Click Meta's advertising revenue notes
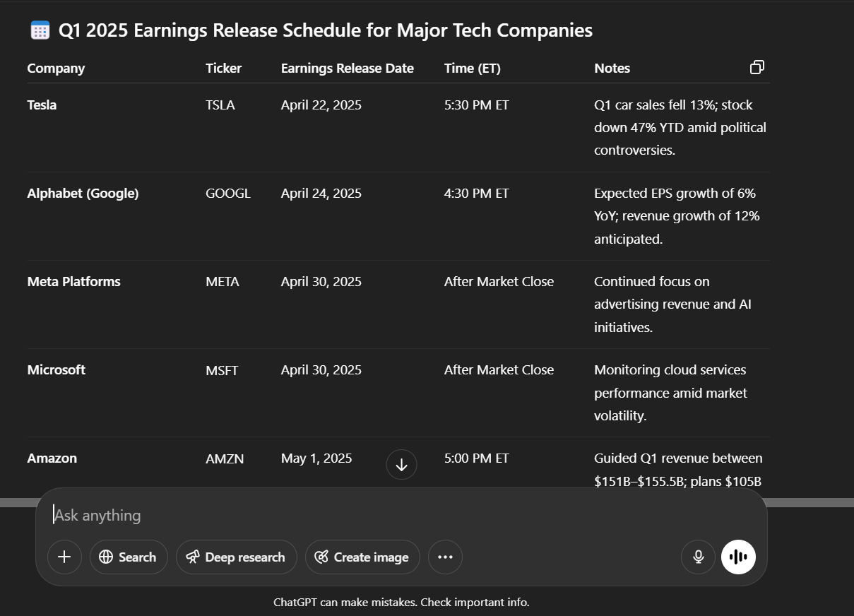 tap(672, 304)
